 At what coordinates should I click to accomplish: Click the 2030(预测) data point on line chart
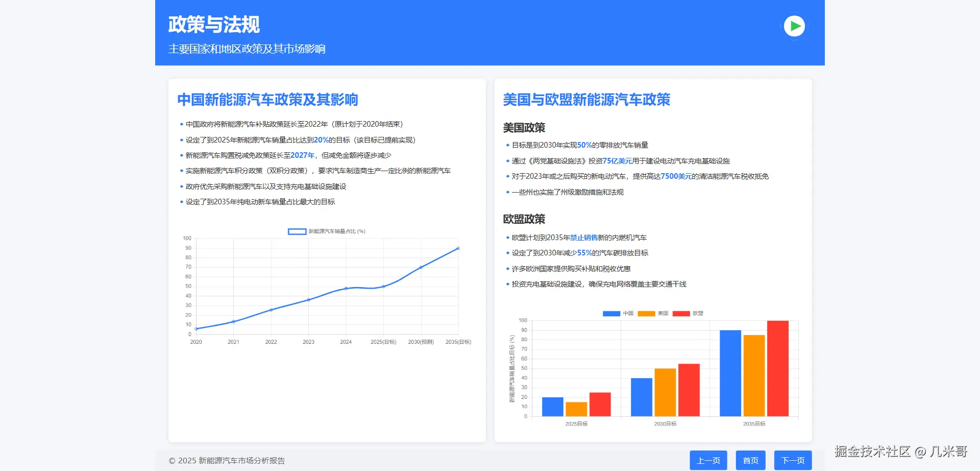click(421, 267)
